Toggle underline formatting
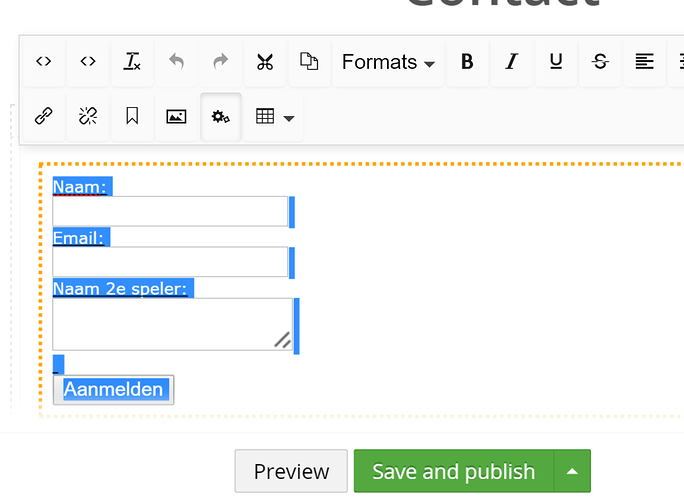 tap(556, 62)
